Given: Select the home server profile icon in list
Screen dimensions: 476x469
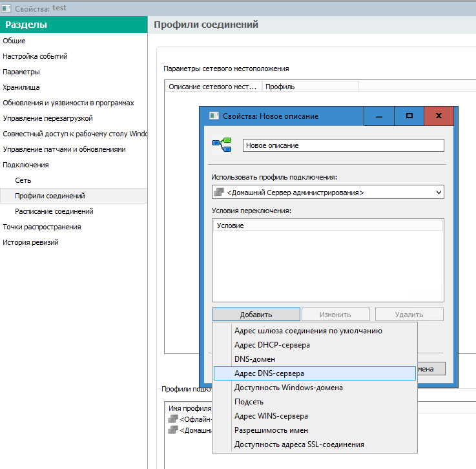Looking at the screenshot, I should point(172,430).
